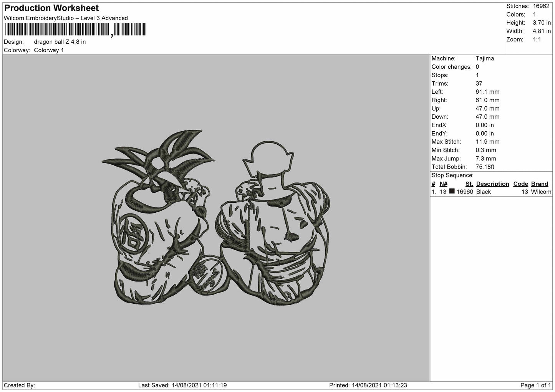Click the 'Black' thread description
This screenshot has width=555, height=392.
point(484,192)
